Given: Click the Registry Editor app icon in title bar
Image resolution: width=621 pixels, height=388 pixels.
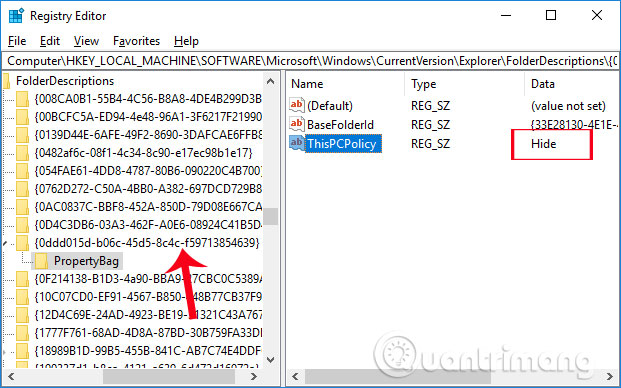Looking at the screenshot, I should 16,16.
